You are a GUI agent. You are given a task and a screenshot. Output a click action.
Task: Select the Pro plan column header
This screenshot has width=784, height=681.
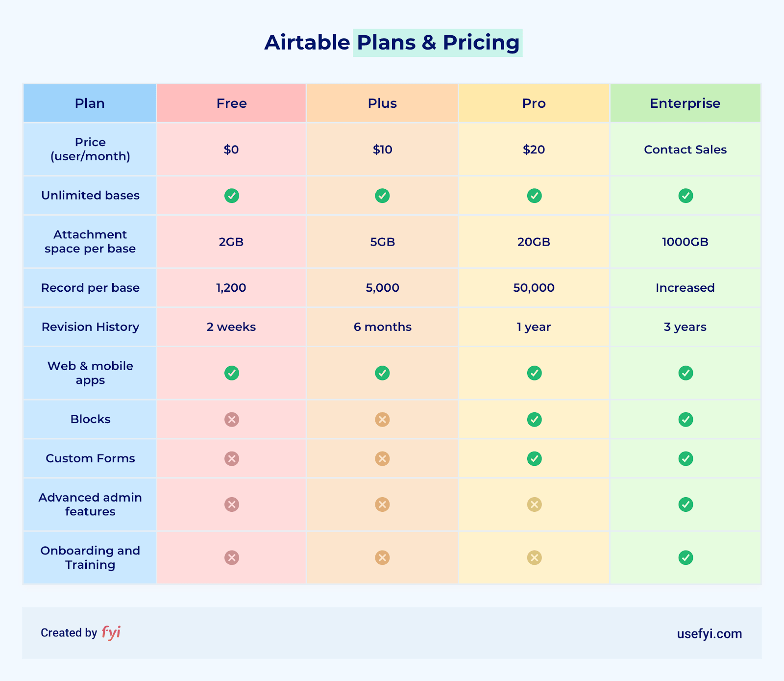pos(534,103)
